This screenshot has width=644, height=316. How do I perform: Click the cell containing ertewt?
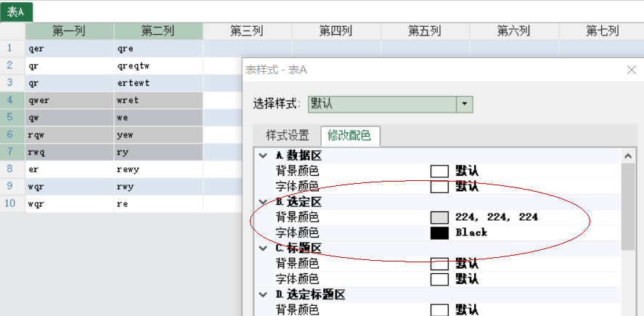(x=158, y=83)
